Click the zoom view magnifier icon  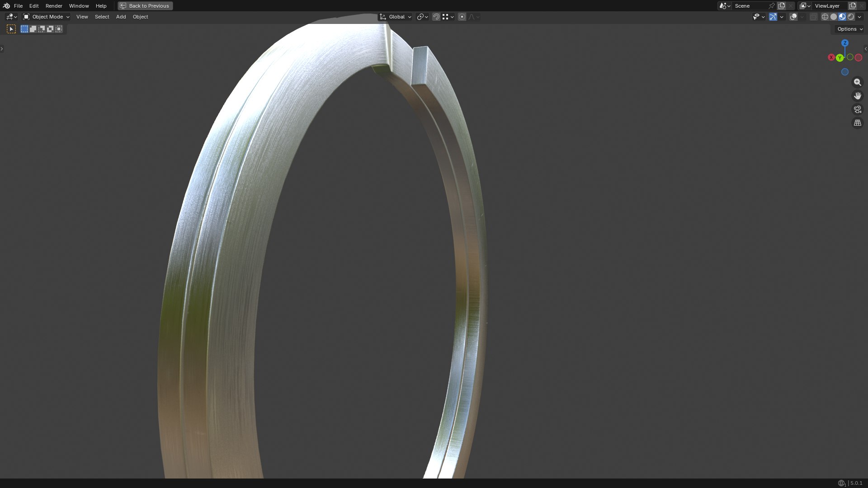[x=858, y=82]
